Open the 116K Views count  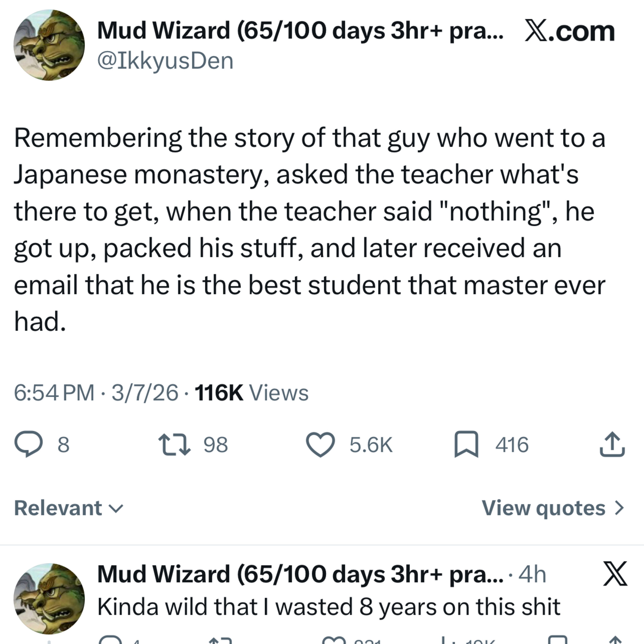click(252, 393)
